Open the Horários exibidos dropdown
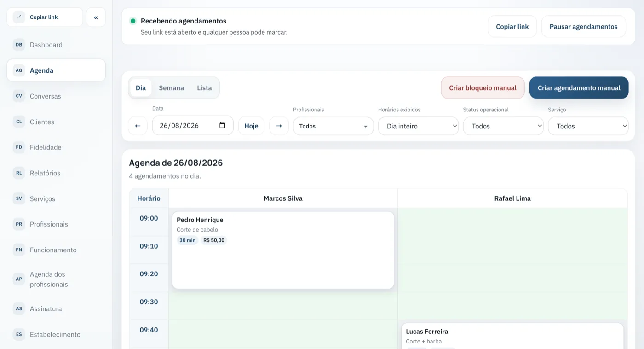 pyautogui.click(x=419, y=126)
